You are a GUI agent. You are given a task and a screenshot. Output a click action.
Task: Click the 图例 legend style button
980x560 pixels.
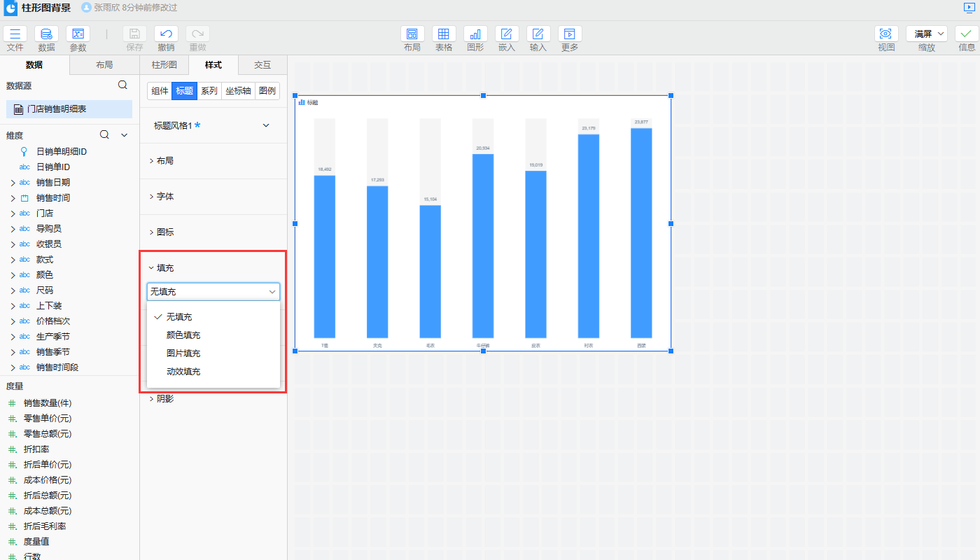pos(267,91)
